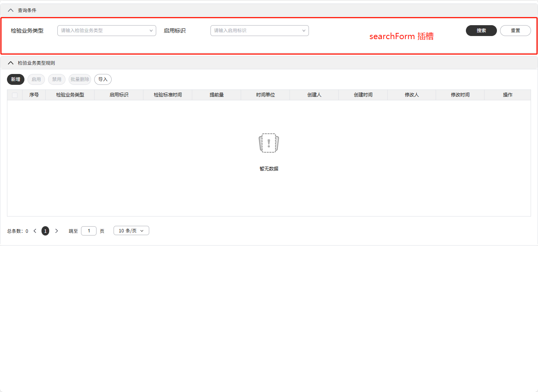Open the 检验业务类型 dropdown
Screen dimensions: 538x392
pos(107,31)
